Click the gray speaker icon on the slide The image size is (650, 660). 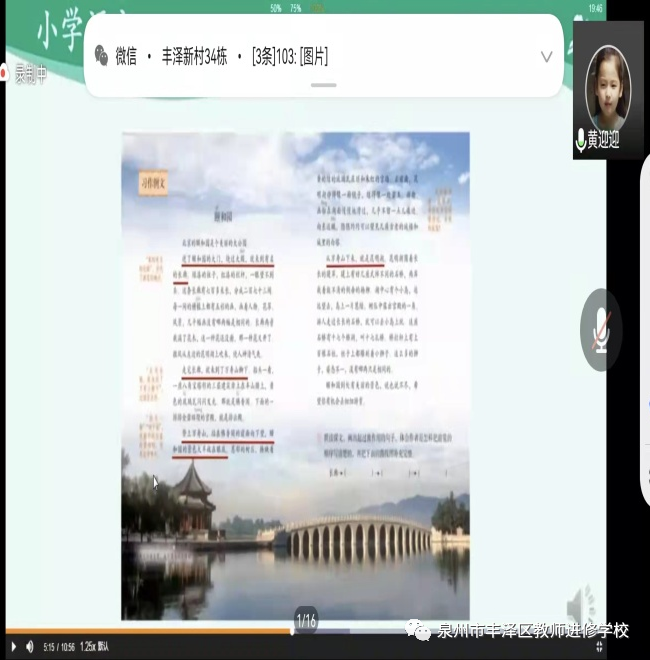(582, 607)
